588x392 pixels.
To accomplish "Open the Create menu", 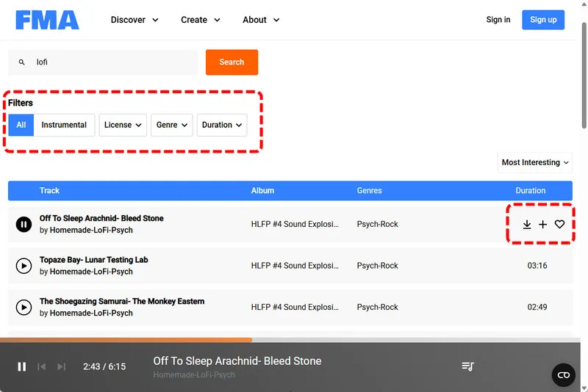I will tap(200, 20).
